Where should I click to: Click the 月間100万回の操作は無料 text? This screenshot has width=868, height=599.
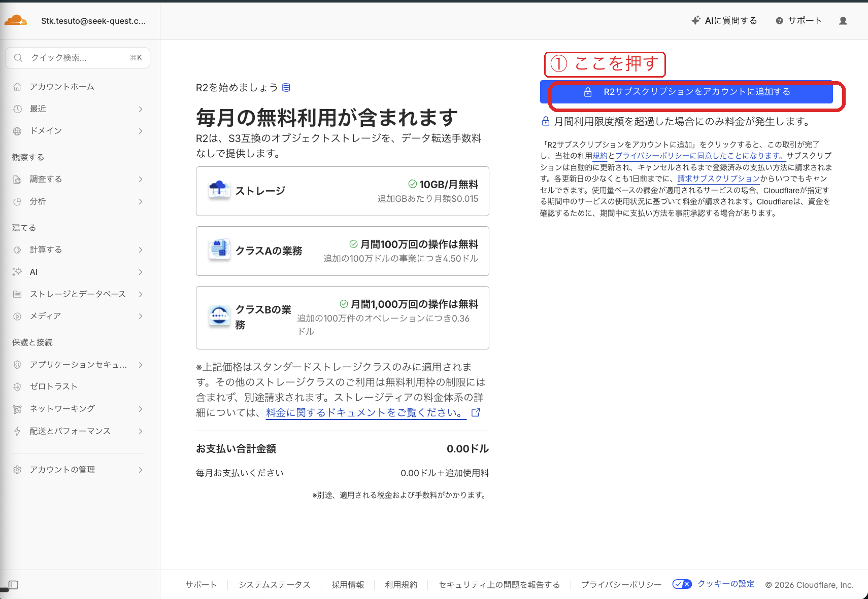point(419,244)
